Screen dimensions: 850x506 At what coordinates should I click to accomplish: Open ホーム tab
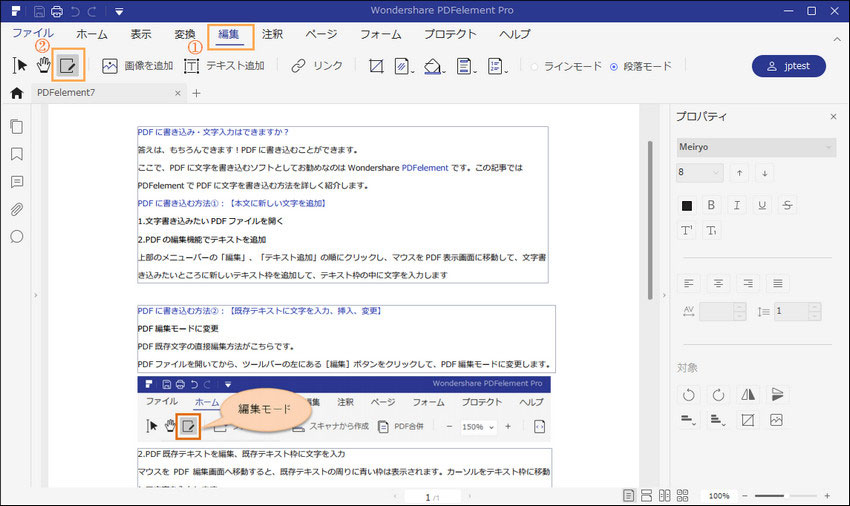coord(92,34)
